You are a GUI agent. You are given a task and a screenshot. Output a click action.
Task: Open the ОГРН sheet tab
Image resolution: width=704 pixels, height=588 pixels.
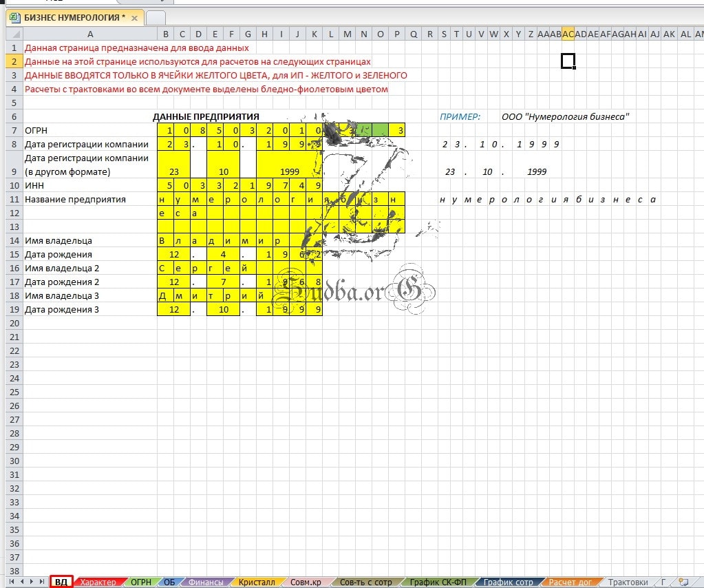(x=141, y=582)
